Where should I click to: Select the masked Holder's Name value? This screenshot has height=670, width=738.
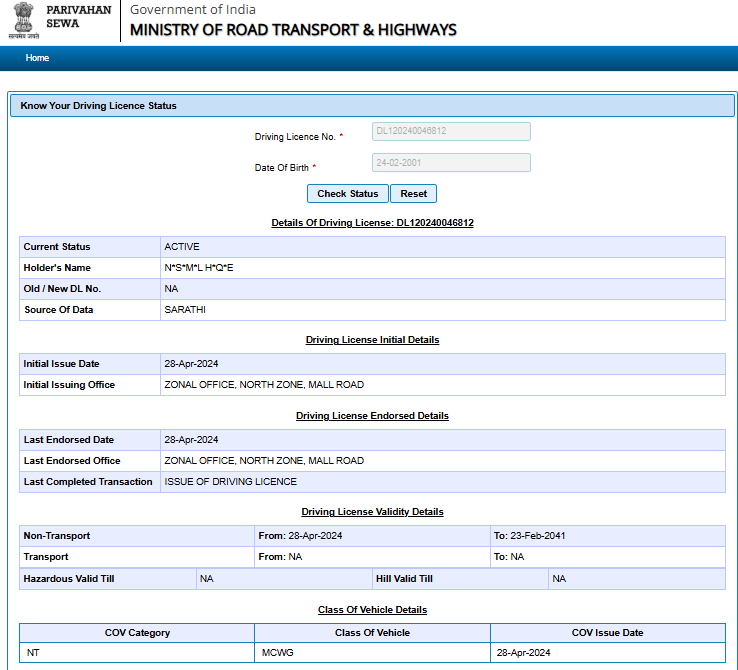tap(199, 268)
